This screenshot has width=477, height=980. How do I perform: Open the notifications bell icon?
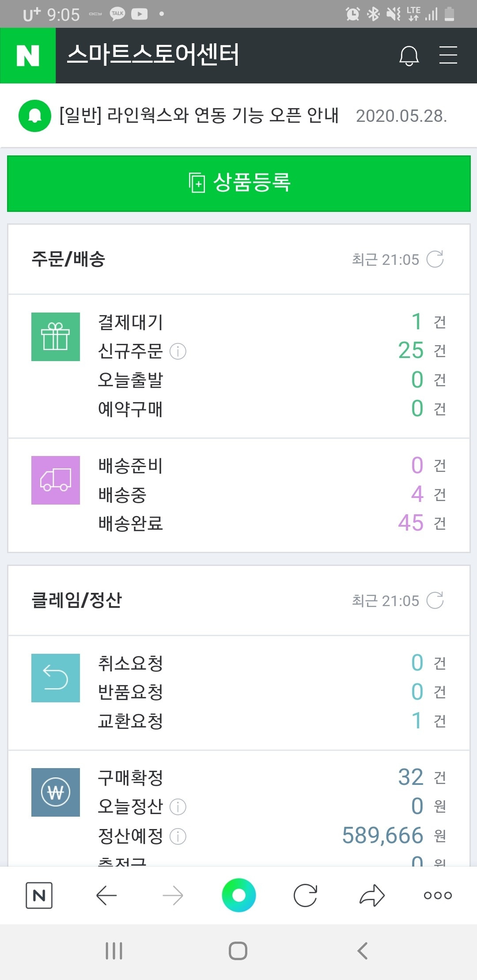(409, 56)
